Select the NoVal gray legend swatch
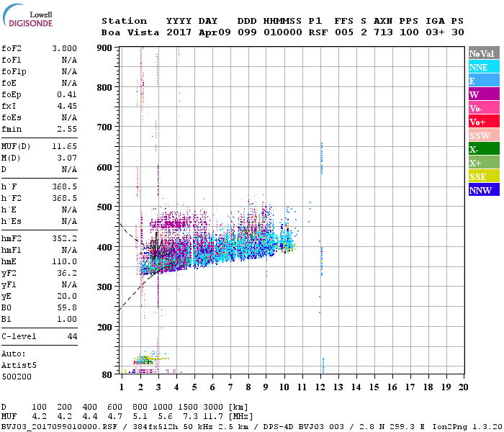This screenshot has width=504, height=432. click(x=484, y=53)
